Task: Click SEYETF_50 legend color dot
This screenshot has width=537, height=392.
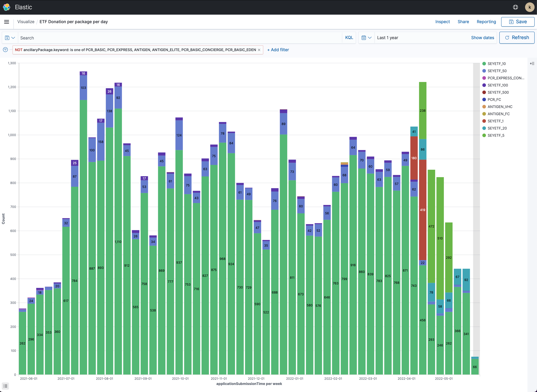Action: click(x=484, y=71)
